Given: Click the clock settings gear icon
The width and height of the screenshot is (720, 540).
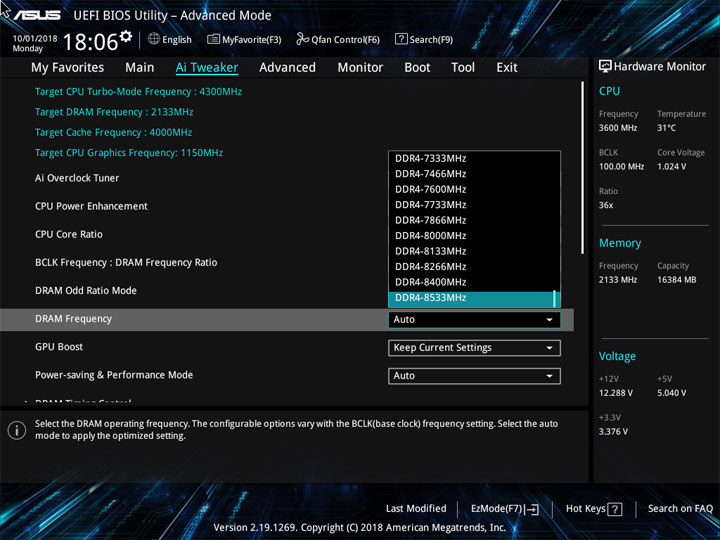Looking at the screenshot, I should (x=125, y=36).
